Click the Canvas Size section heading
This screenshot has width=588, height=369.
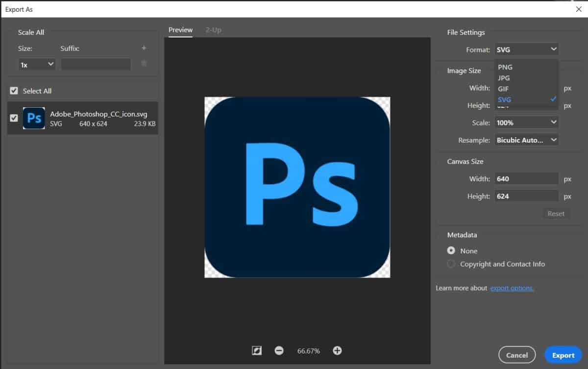pos(465,161)
